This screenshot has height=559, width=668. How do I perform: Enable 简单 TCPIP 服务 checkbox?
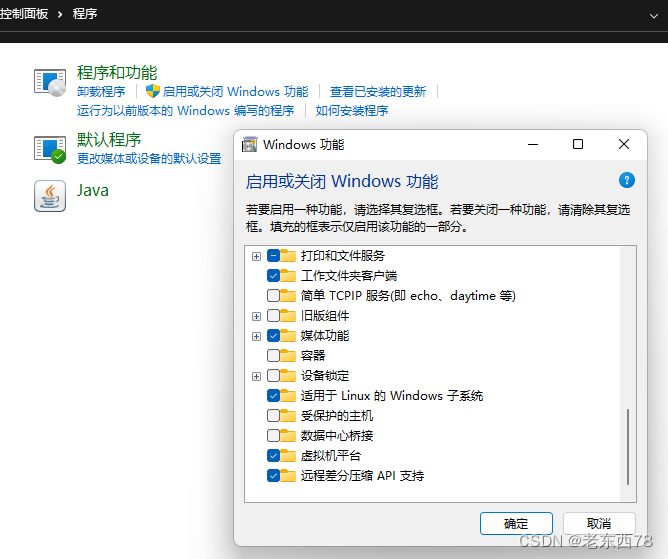[x=274, y=296]
